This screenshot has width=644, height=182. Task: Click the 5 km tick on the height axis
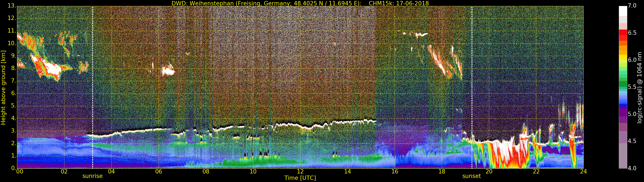click(x=14, y=106)
